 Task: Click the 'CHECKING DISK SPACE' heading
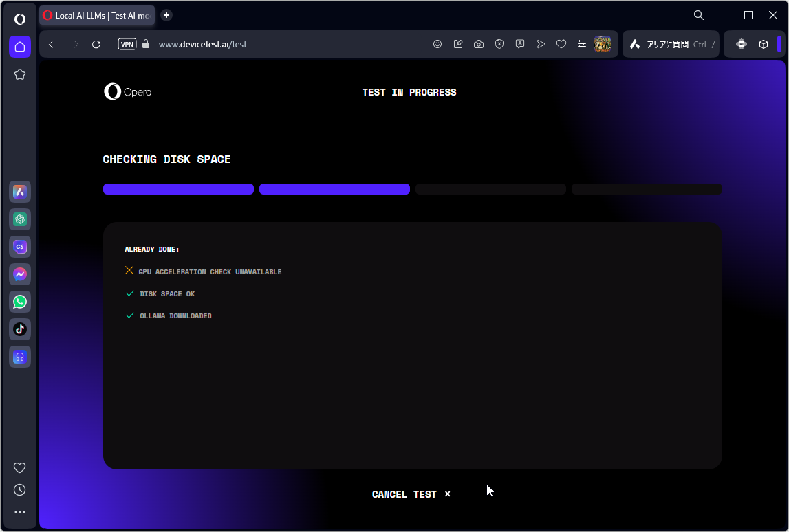(x=166, y=159)
